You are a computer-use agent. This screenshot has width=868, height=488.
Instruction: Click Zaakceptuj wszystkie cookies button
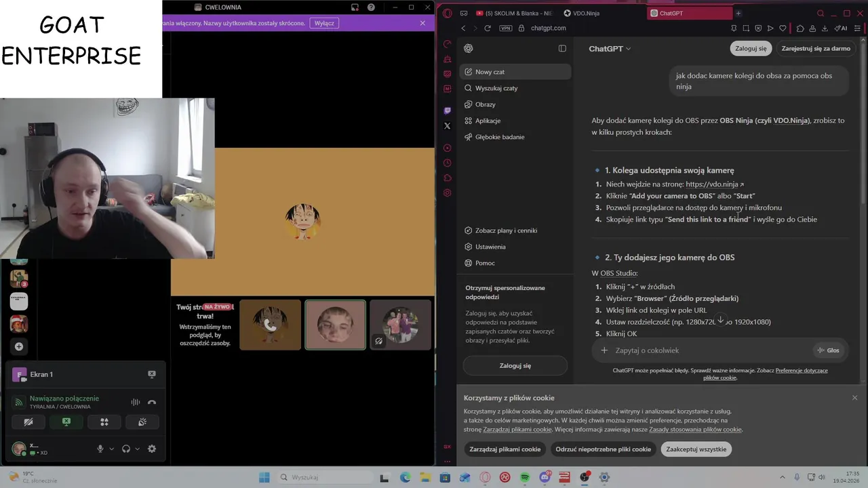click(696, 449)
